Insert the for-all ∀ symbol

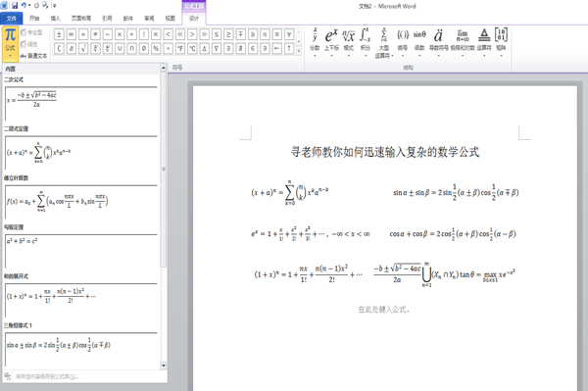click(x=289, y=35)
